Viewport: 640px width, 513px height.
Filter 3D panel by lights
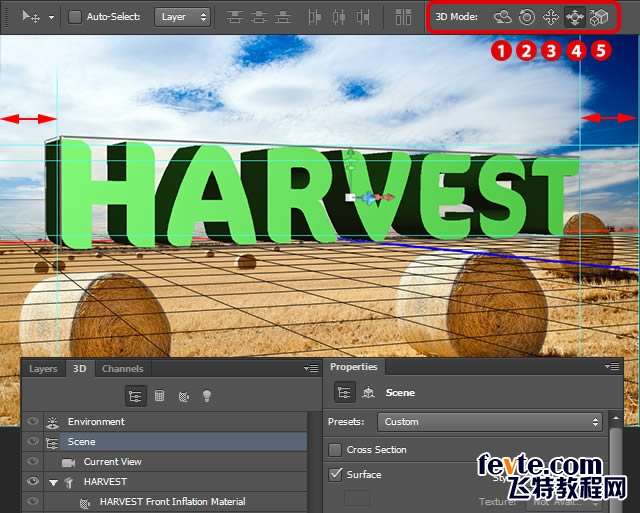click(207, 396)
